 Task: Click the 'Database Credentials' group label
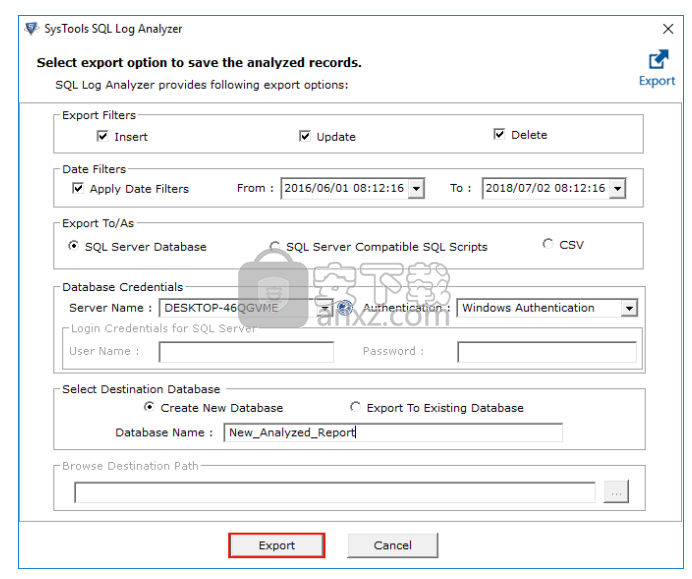point(123,287)
